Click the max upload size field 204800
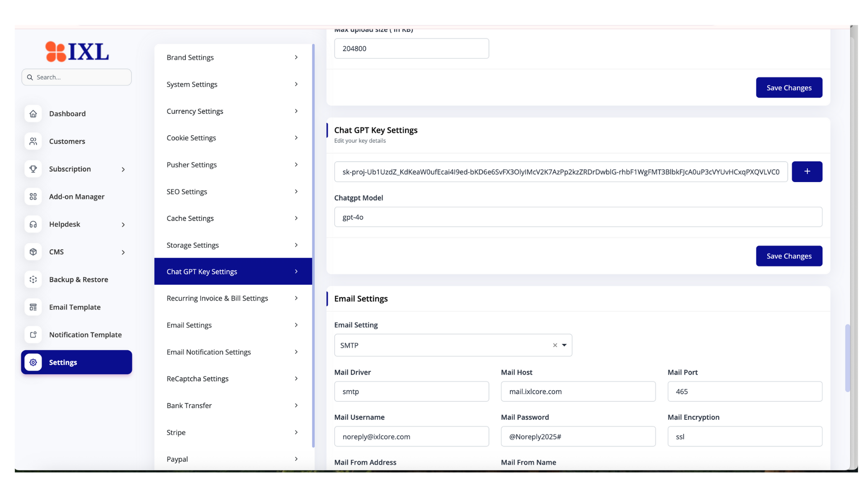Viewport: 868px width, 488px height. coord(411,48)
